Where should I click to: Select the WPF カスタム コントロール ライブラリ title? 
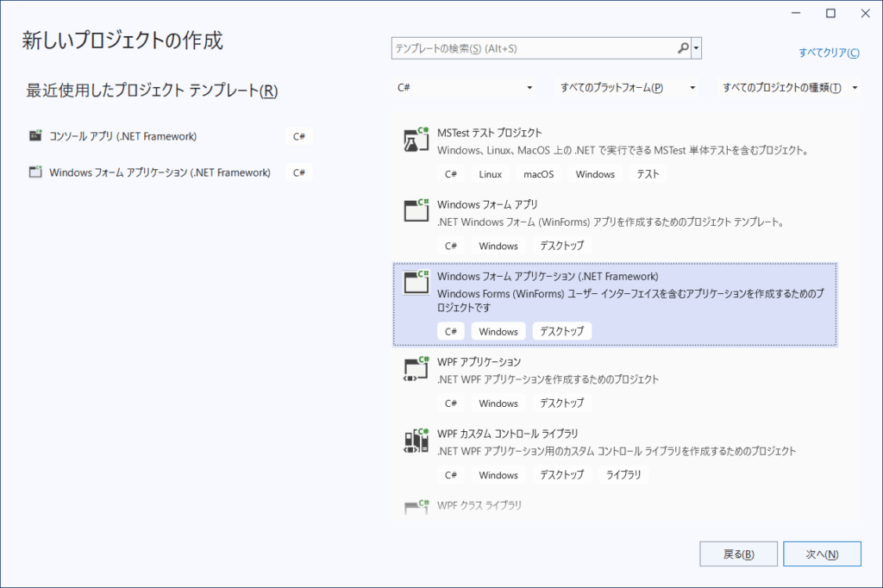point(508,434)
